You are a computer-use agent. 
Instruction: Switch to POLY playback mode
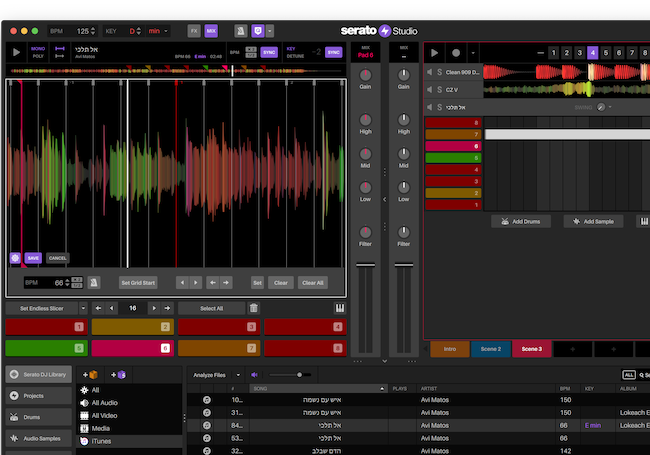pos(38,56)
